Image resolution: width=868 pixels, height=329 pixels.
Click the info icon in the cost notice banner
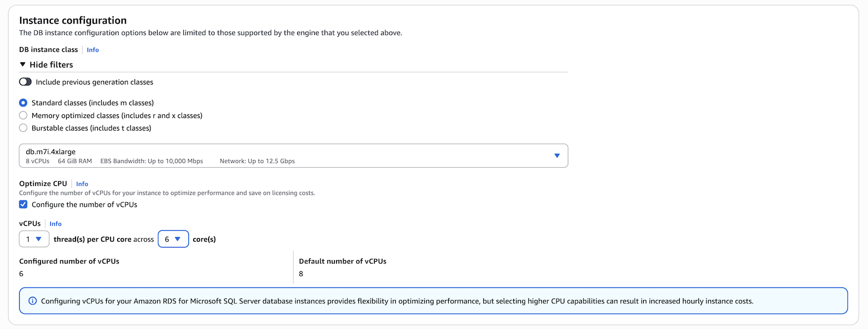pyautogui.click(x=33, y=301)
